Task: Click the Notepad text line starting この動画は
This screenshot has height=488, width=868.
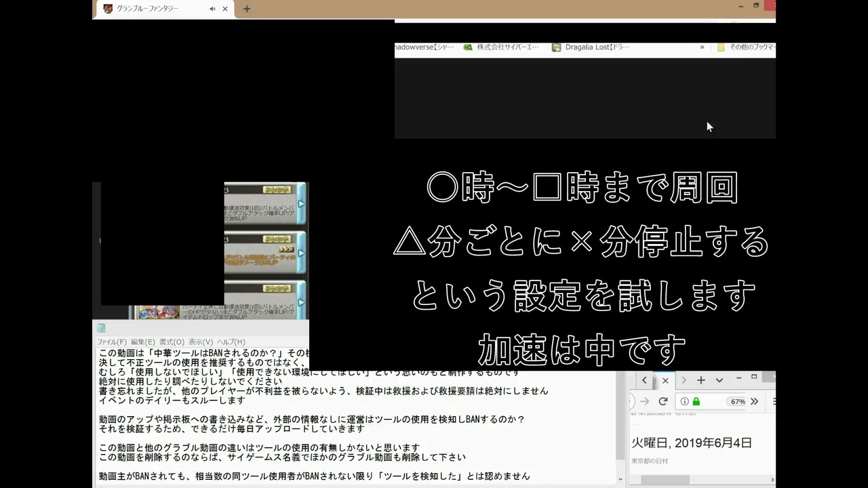Action: pyautogui.click(x=203, y=353)
